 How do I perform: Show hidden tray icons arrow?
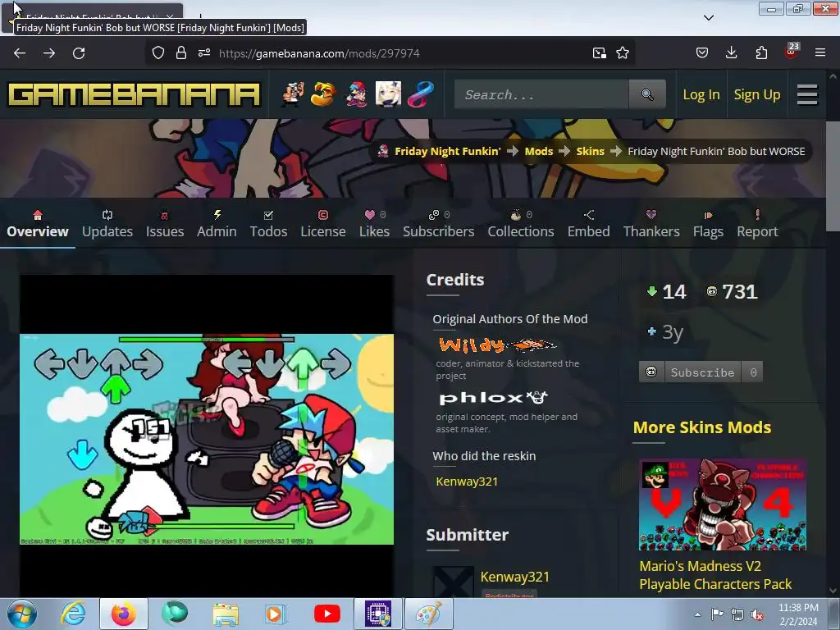click(x=697, y=614)
